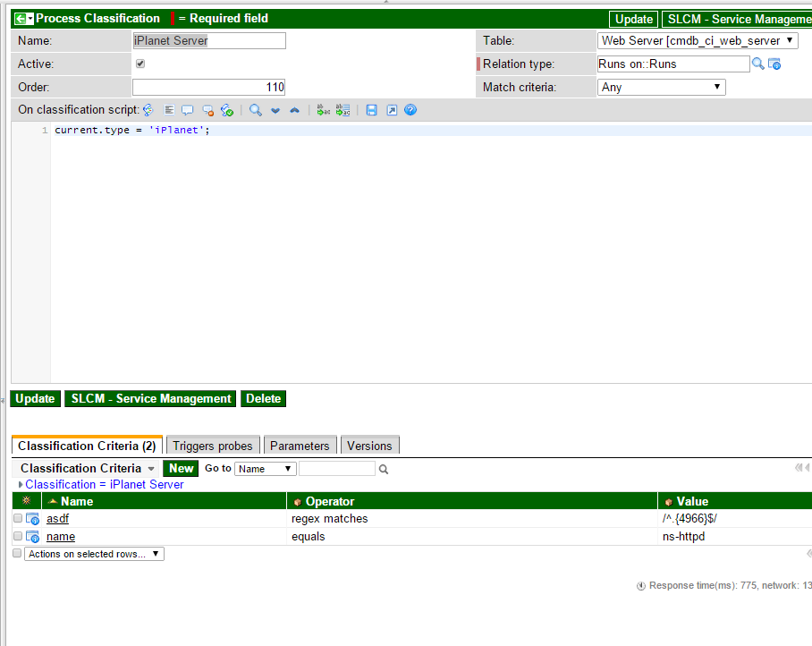Click script line current.type = 'iPlanet'

pos(132,130)
